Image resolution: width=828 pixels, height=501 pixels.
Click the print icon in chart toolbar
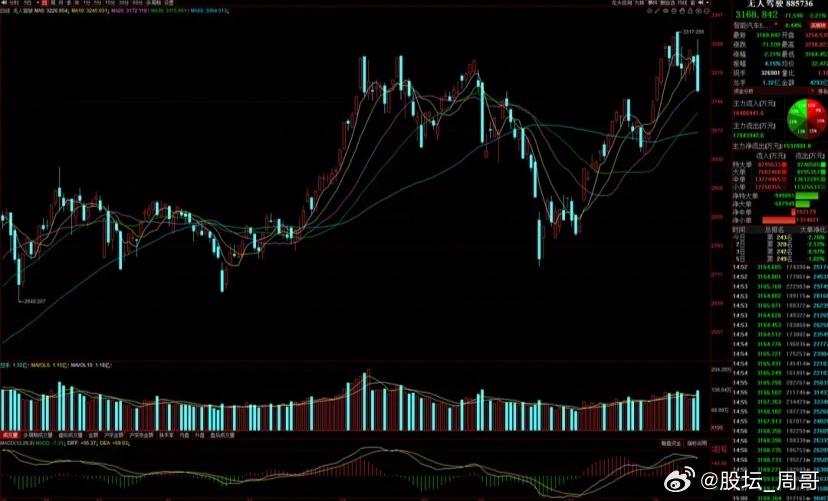[x=674, y=11]
